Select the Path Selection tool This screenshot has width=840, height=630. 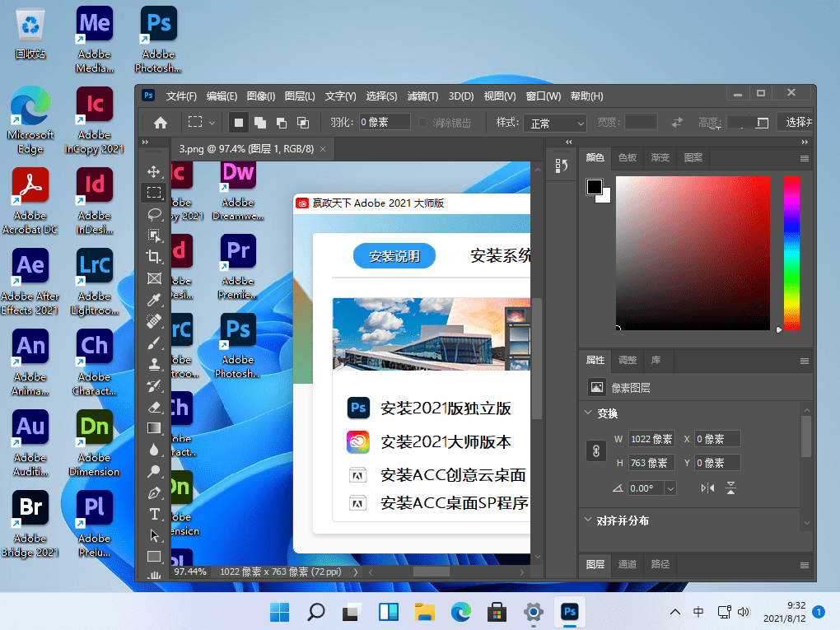(154, 536)
